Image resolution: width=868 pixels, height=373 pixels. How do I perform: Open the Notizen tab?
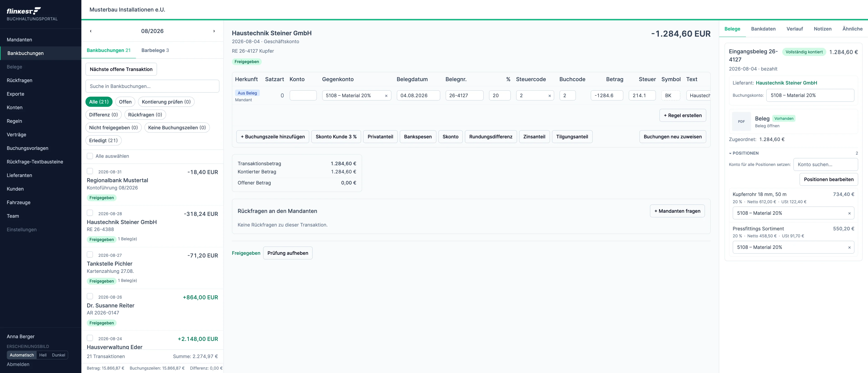click(x=823, y=29)
